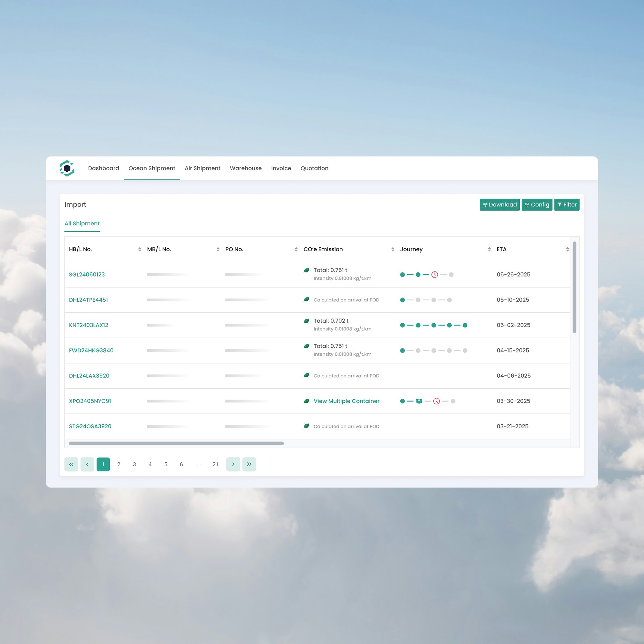Click the Download button
Image resolution: width=644 pixels, height=644 pixels.
point(499,205)
